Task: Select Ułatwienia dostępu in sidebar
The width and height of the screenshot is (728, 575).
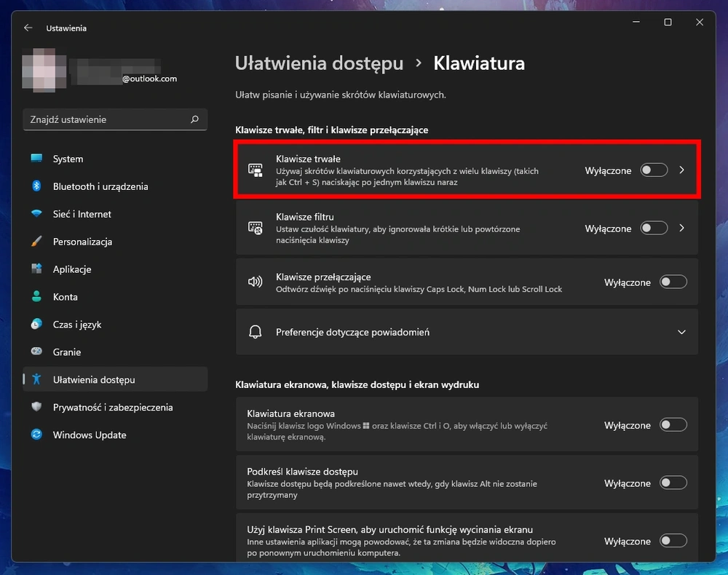Action: point(115,379)
